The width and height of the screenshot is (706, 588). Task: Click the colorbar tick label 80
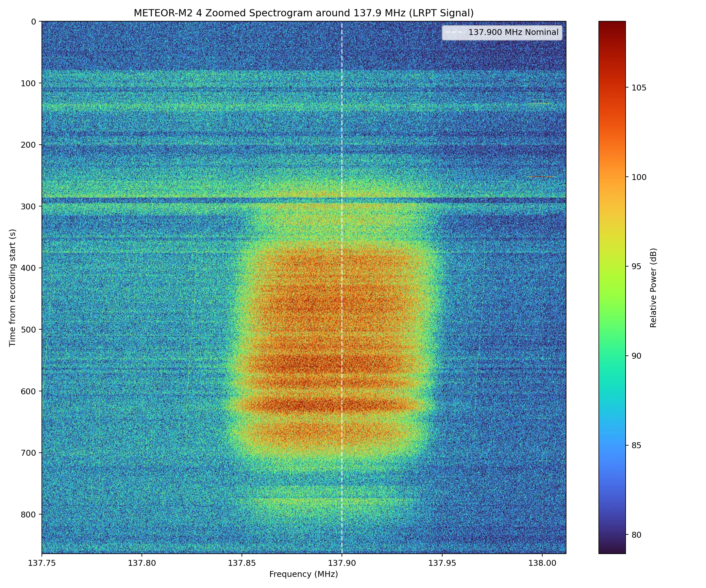click(636, 535)
